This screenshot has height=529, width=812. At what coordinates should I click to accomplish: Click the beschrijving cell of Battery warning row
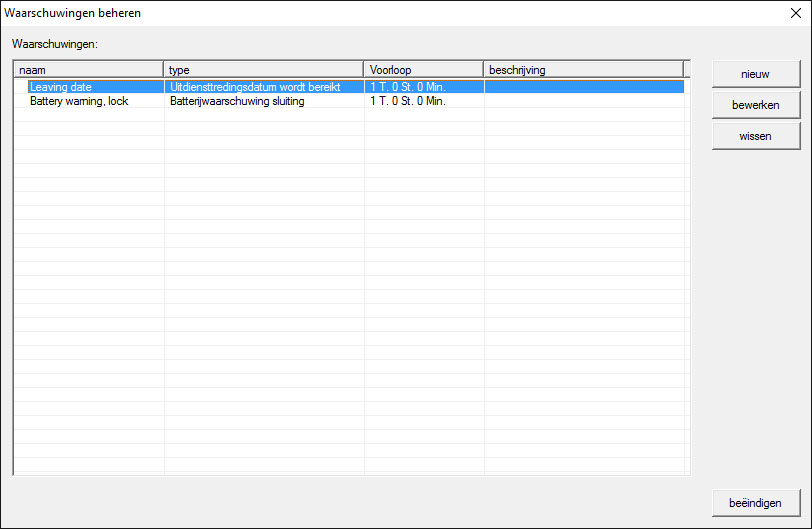583,101
